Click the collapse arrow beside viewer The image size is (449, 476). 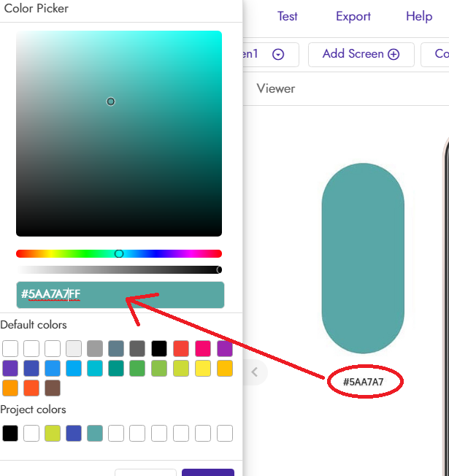pos(255,372)
